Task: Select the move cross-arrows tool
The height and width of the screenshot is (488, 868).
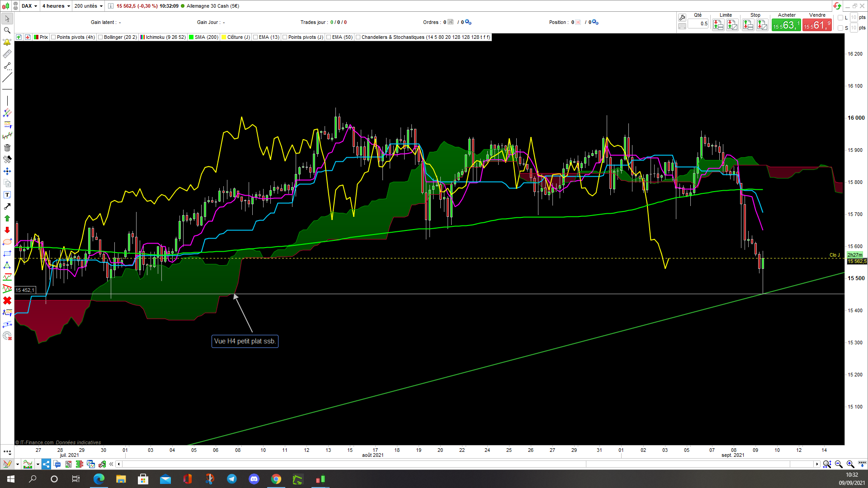Action: 7,171
